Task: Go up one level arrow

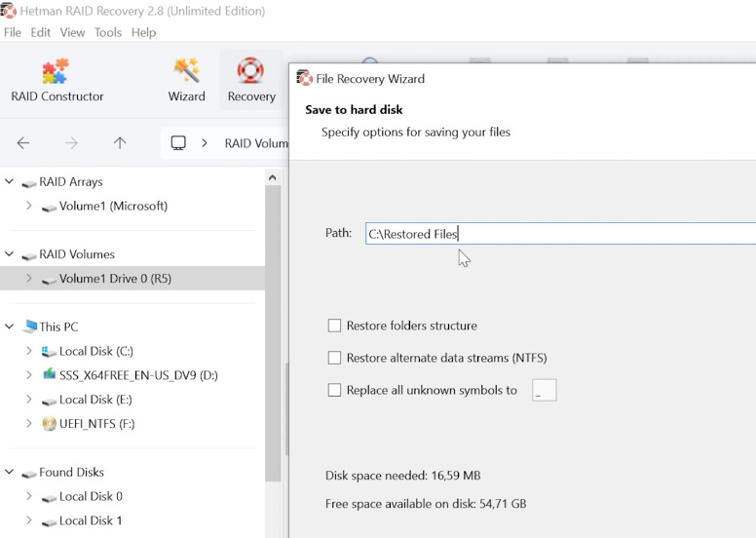Action: [120, 143]
